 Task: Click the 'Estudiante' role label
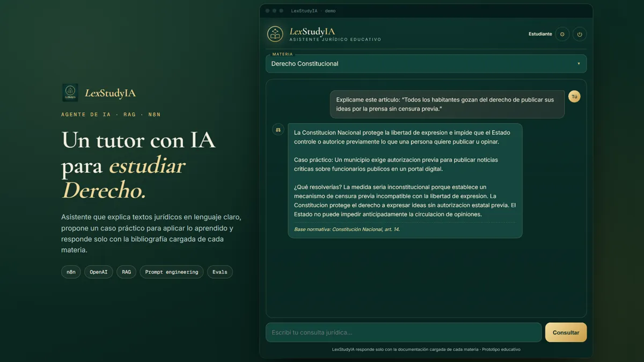click(540, 34)
